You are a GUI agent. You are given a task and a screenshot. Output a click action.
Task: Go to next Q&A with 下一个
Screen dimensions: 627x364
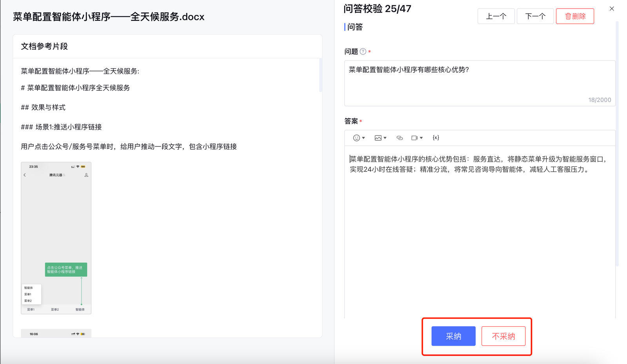point(535,16)
